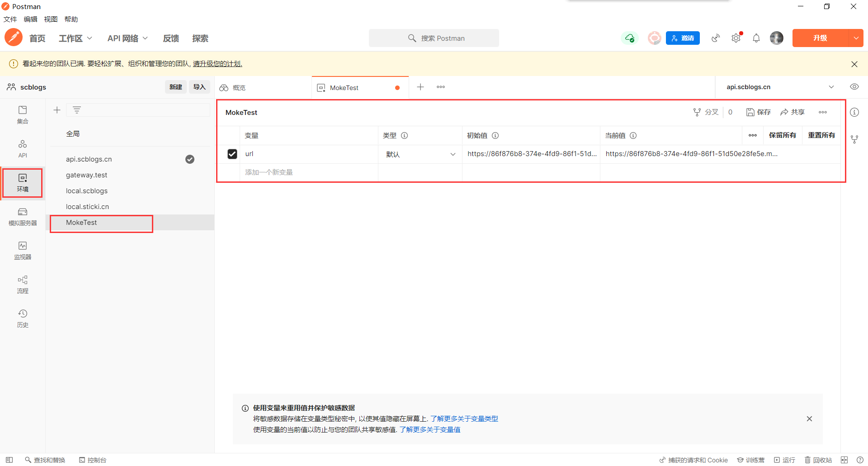Click the team avatar icon beside invite
The height and width of the screenshot is (466, 868).
[654, 38]
